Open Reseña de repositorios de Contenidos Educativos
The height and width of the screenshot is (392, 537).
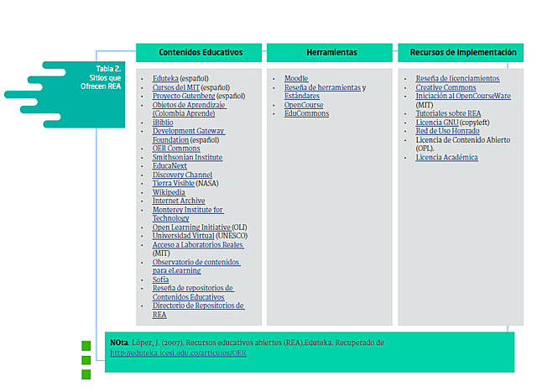point(193,292)
